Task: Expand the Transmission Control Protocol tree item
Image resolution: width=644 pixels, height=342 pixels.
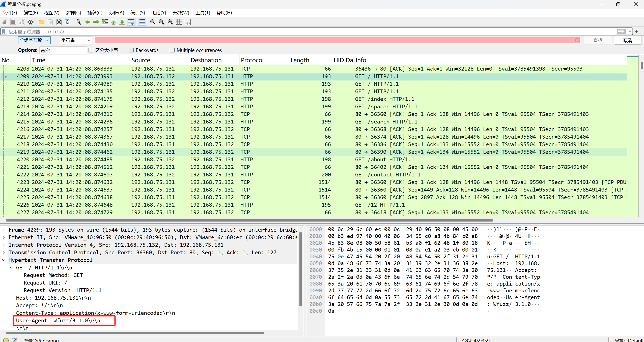Action: click(4, 253)
